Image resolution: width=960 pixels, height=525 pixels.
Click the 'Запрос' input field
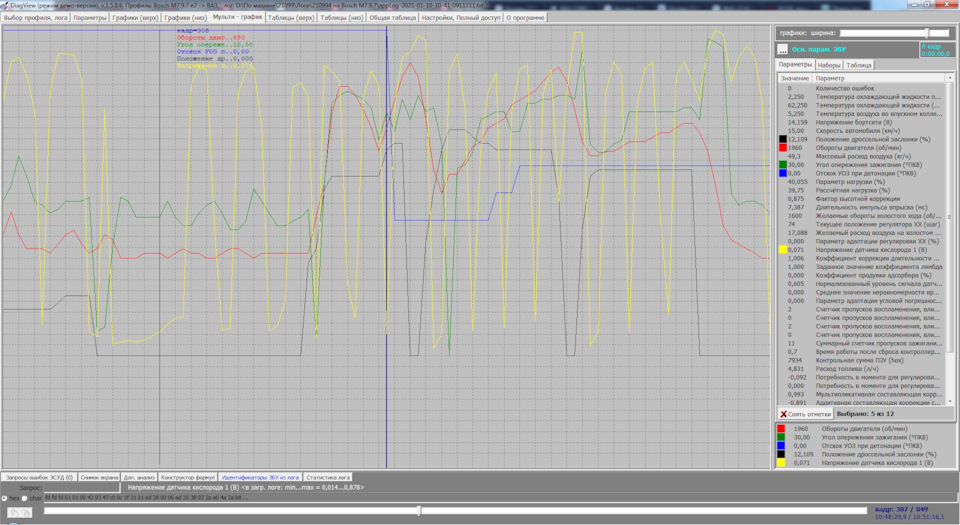click(81, 488)
